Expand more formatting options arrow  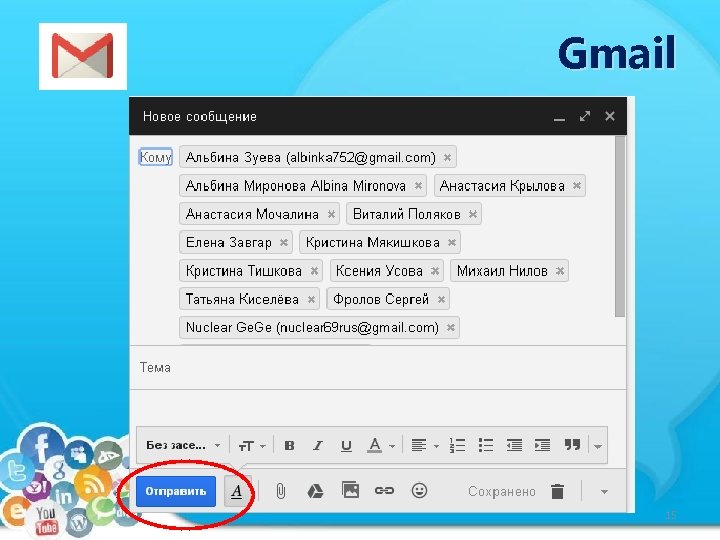(598, 446)
